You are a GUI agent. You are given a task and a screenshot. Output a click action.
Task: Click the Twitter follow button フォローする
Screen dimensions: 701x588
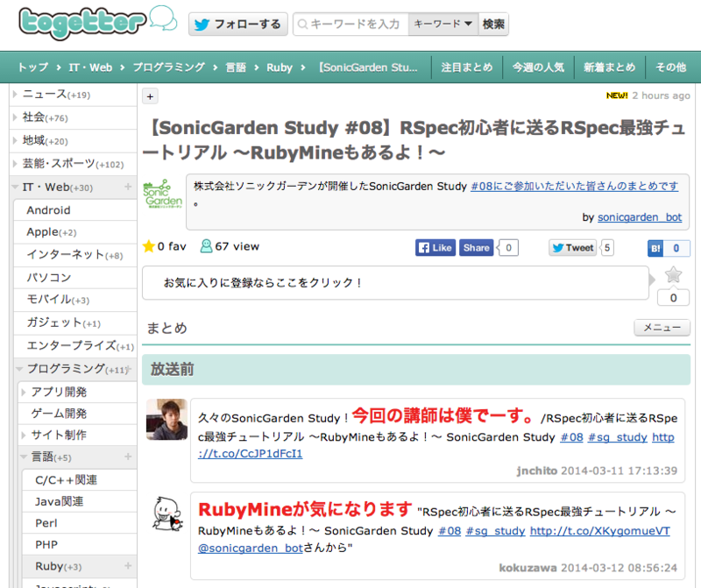click(237, 25)
